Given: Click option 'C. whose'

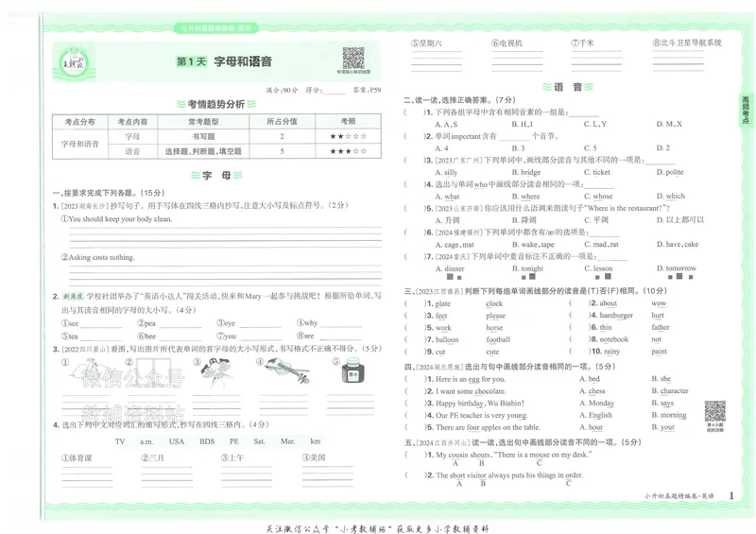Looking at the screenshot, I should (x=598, y=197).
